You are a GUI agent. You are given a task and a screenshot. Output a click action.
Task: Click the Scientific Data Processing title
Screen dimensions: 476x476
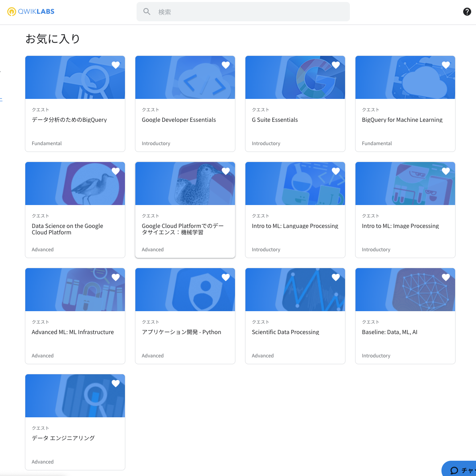pos(285,332)
